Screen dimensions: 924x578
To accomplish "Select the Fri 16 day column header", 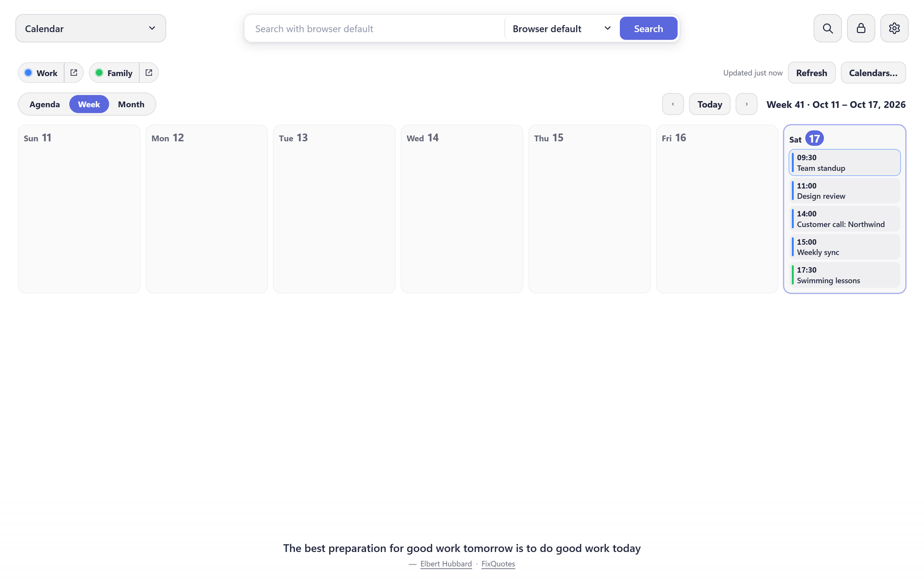I will [674, 138].
